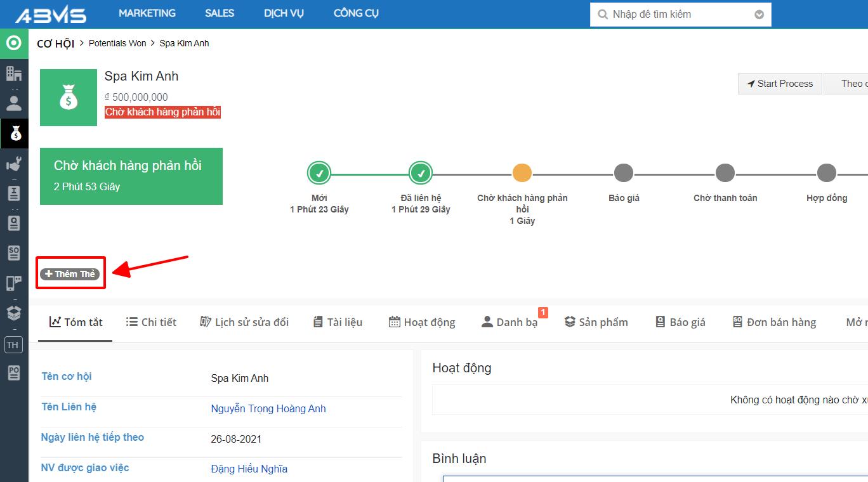This screenshot has height=482, width=868.
Task: Open the person icon in left sidebar
Action: 14,103
